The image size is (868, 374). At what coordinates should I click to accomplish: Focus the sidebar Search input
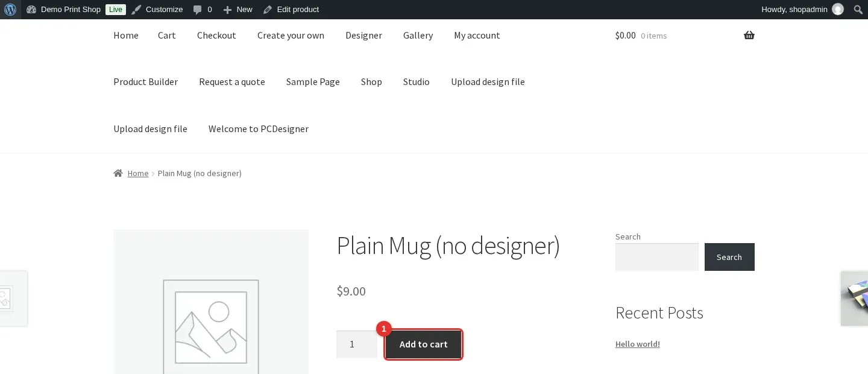click(657, 257)
